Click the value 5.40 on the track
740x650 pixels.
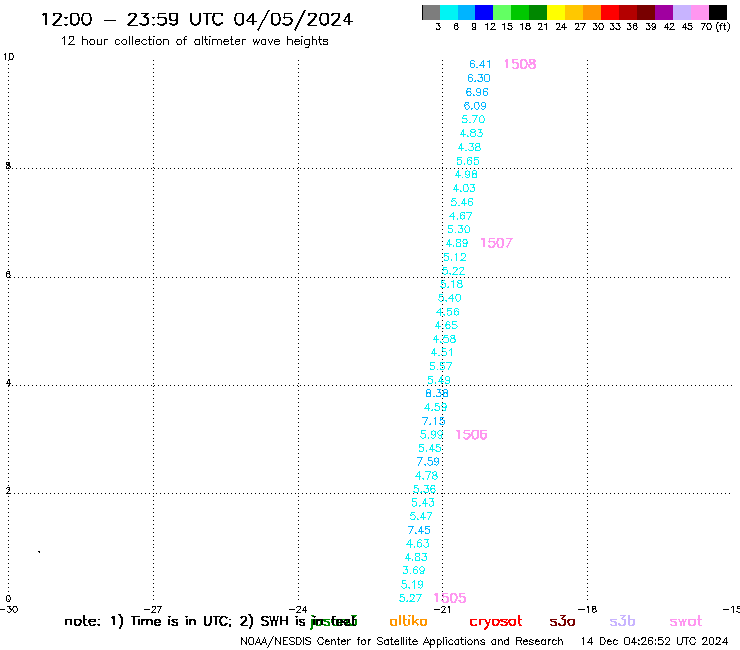click(x=450, y=298)
